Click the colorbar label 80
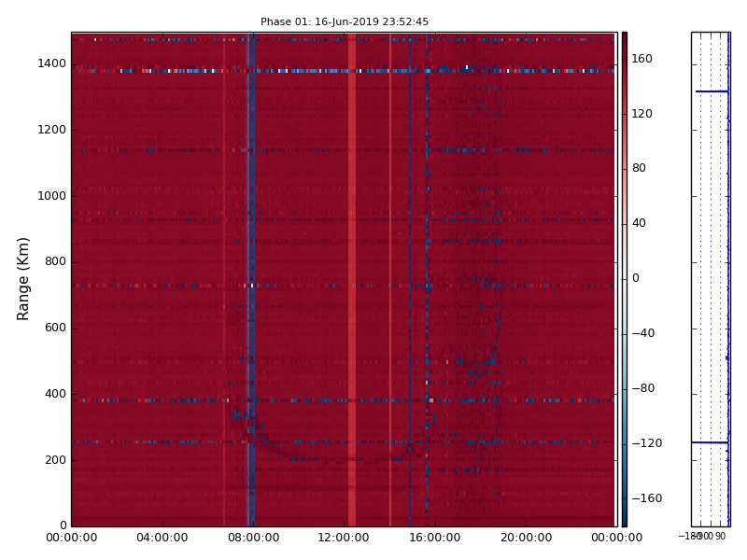 pos(639,168)
